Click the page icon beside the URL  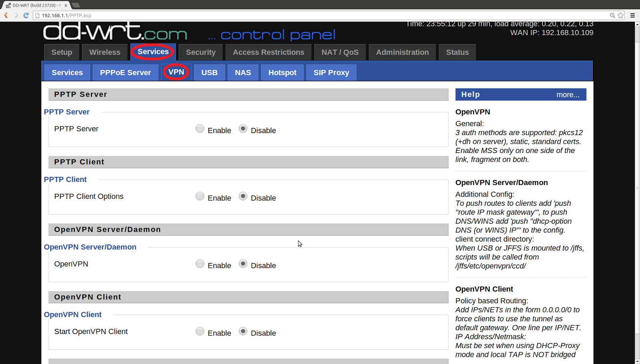click(38, 15)
